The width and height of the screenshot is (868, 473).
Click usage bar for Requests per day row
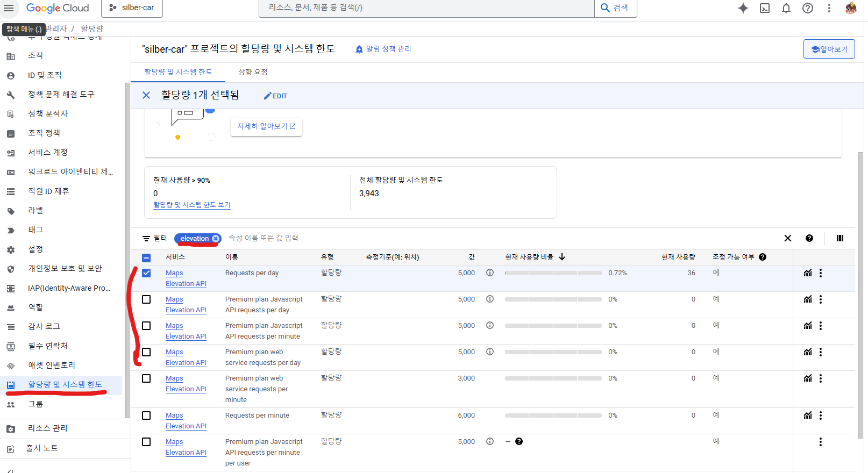coord(553,273)
